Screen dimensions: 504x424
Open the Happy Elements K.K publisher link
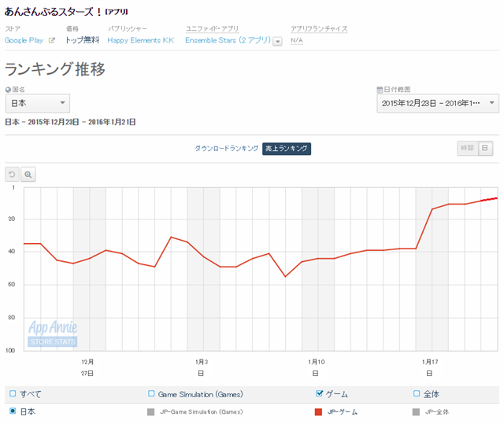(140, 40)
